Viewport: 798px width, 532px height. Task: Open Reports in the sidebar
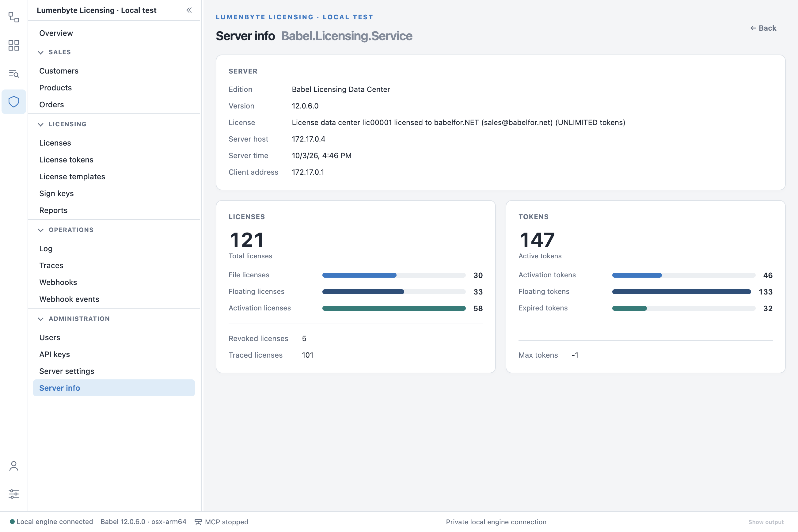[x=114, y=210]
